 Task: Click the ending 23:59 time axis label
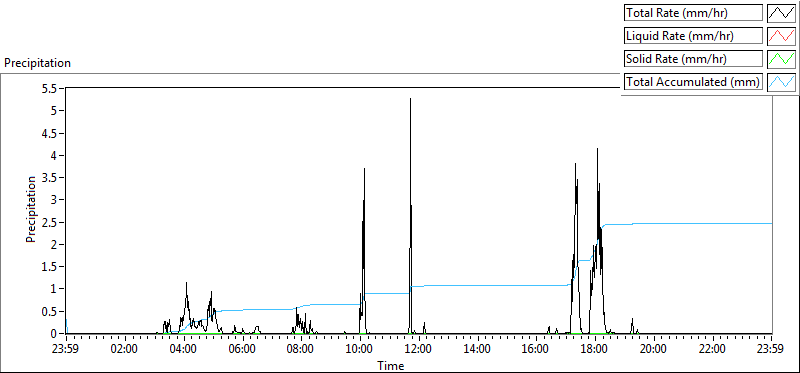pos(771,350)
